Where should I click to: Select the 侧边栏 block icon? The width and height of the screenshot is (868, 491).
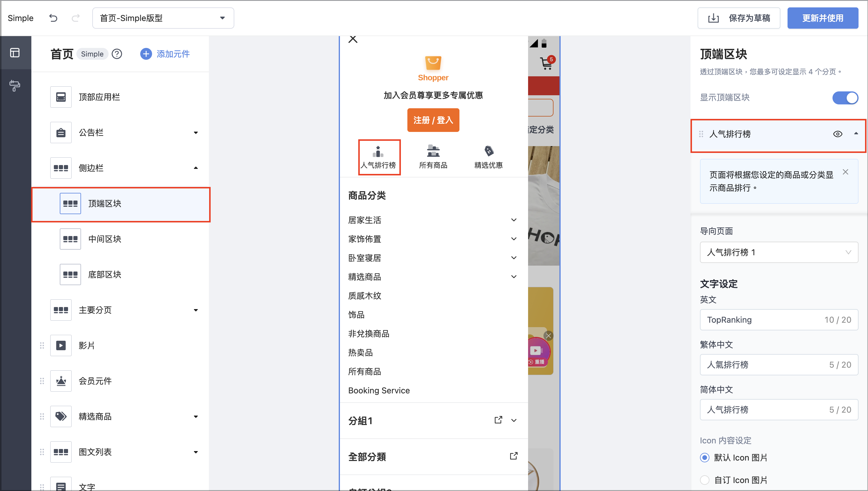pos(61,168)
